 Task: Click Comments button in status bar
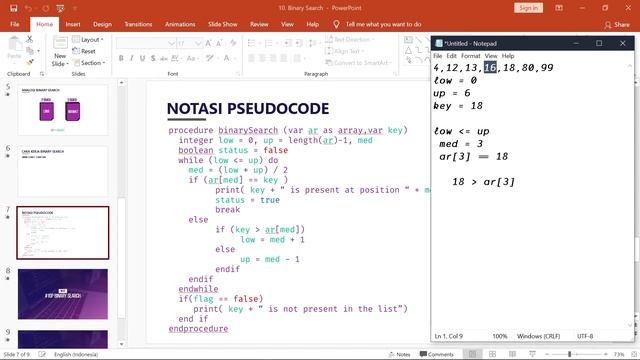(x=436, y=354)
